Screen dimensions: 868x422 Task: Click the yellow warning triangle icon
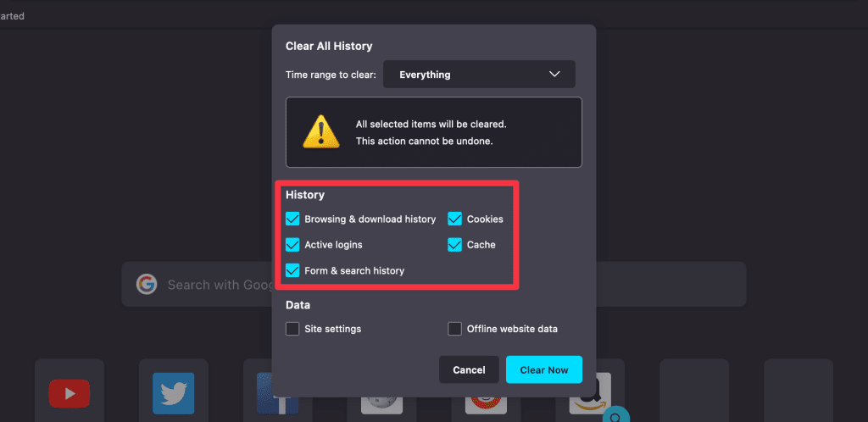pyautogui.click(x=321, y=131)
